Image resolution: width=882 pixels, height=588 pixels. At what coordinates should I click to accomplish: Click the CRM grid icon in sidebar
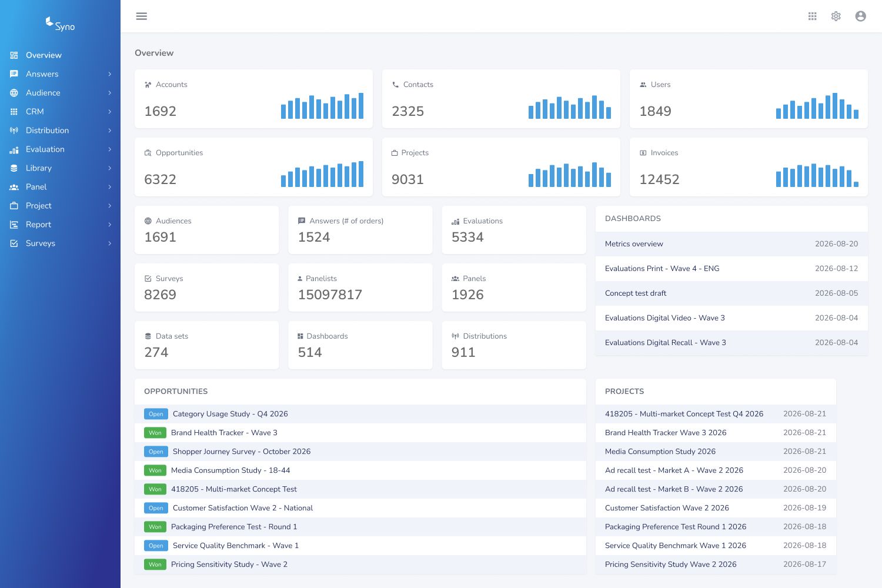tap(14, 112)
